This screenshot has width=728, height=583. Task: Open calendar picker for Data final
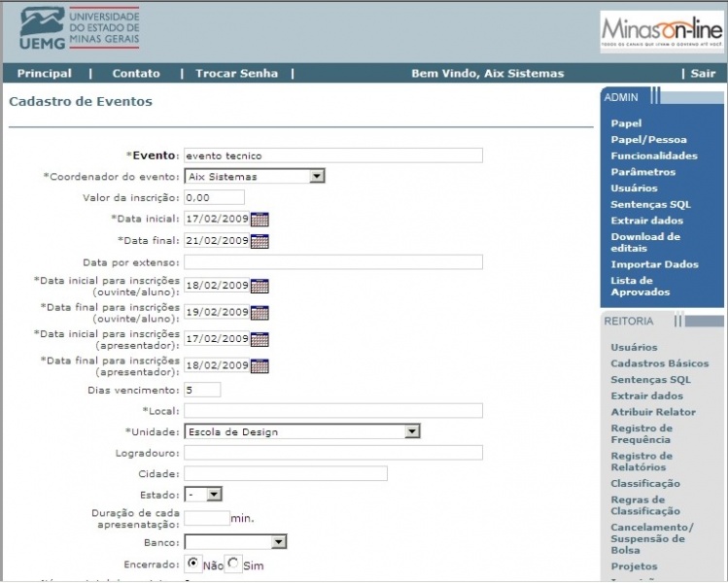(260, 241)
